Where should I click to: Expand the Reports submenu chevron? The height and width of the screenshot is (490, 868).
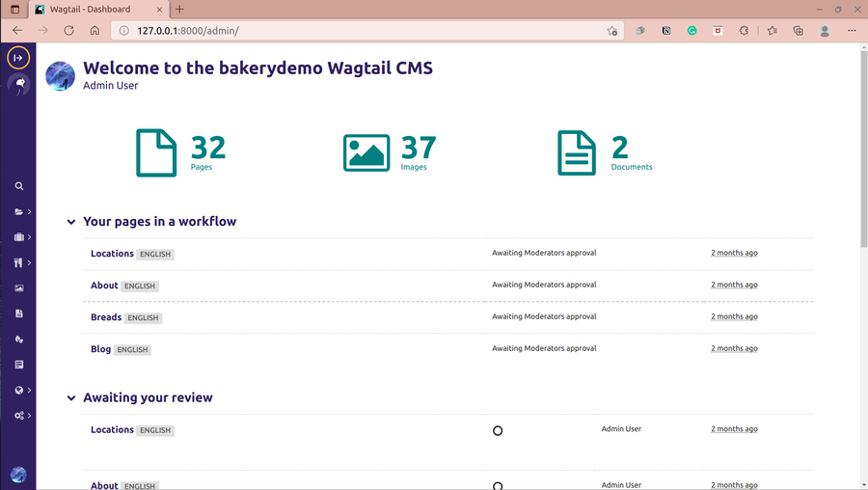pos(29,390)
